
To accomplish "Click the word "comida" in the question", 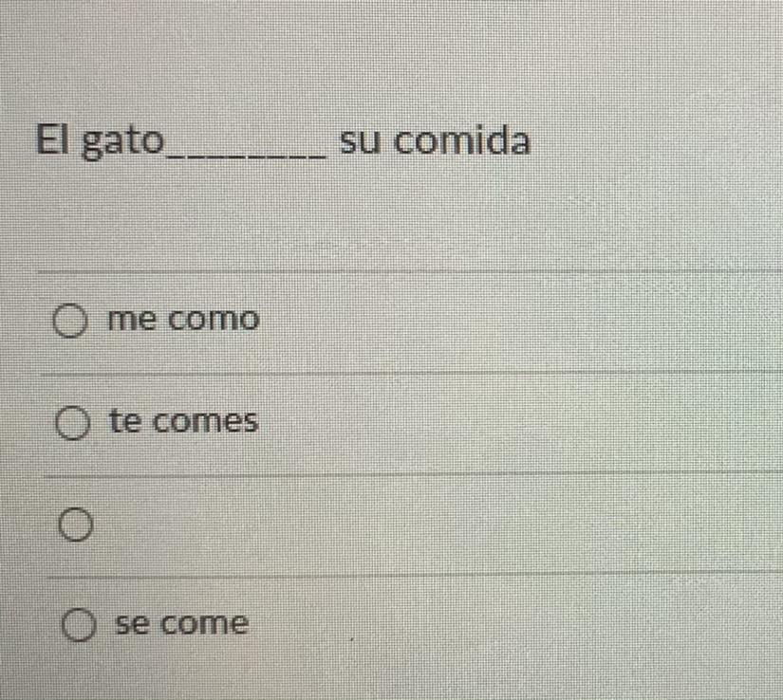I will click(462, 141).
